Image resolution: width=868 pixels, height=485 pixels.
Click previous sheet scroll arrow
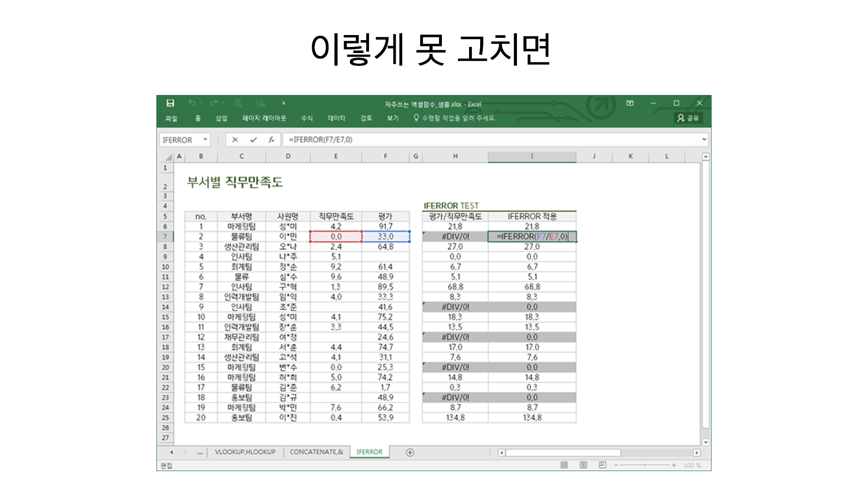[x=172, y=452]
